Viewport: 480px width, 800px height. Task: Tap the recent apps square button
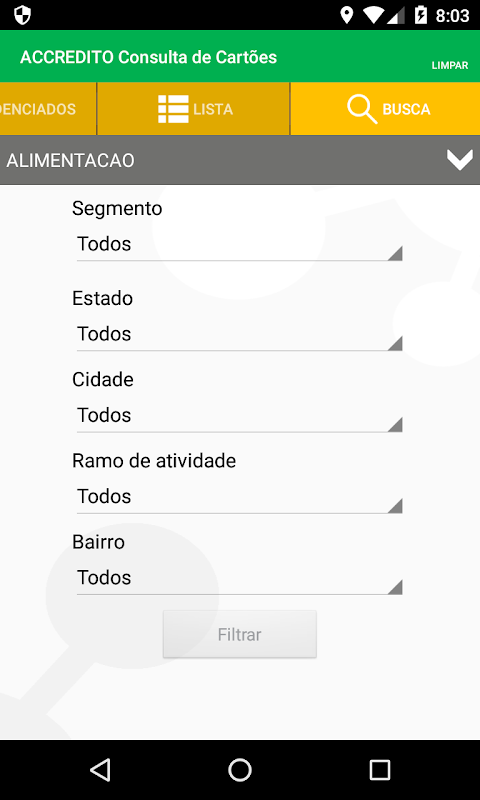pos(380,770)
